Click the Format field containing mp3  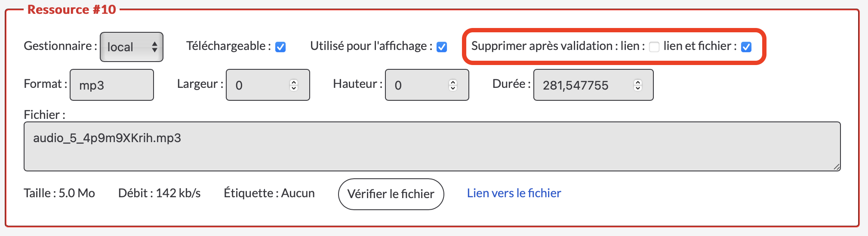click(x=111, y=85)
